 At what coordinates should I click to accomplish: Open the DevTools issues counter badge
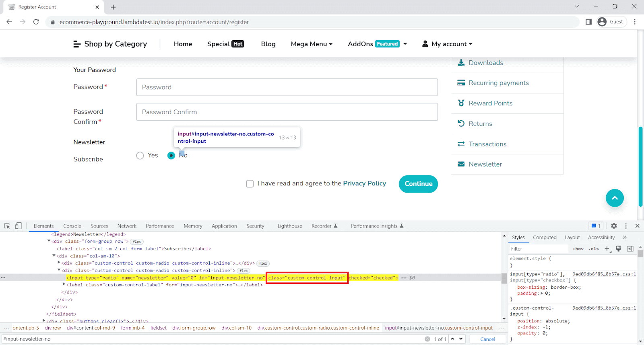click(596, 226)
